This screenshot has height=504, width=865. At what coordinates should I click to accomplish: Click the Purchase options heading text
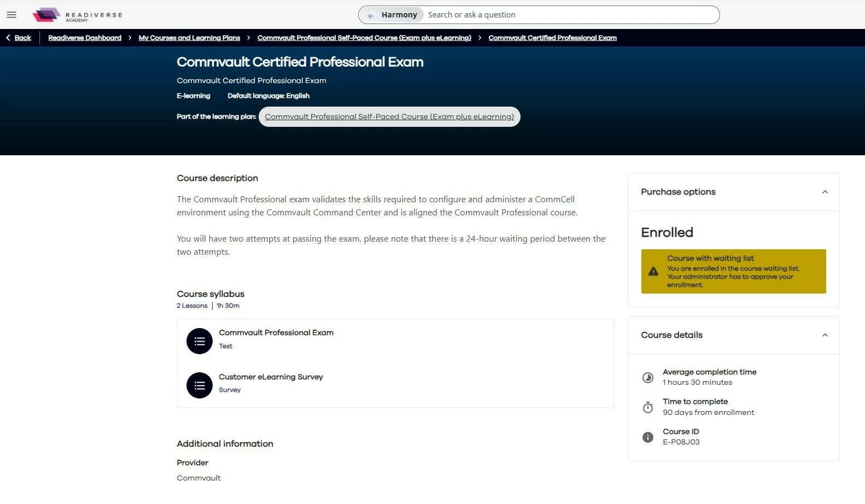pos(679,192)
